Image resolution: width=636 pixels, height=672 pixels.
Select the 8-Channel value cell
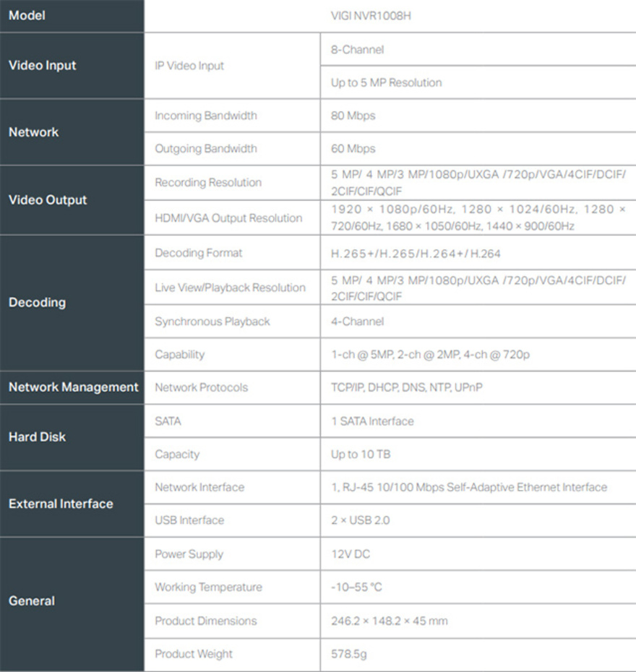(478, 49)
